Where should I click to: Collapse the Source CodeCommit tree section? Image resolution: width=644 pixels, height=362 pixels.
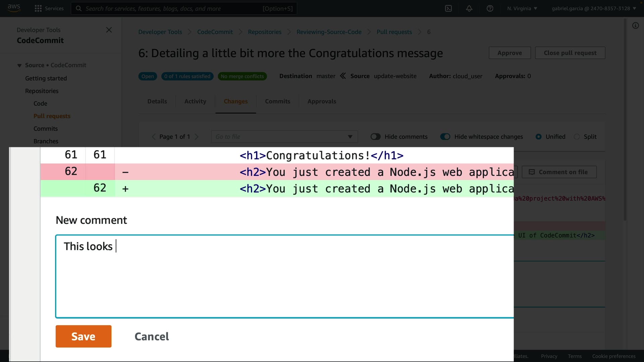[x=19, y=65]
